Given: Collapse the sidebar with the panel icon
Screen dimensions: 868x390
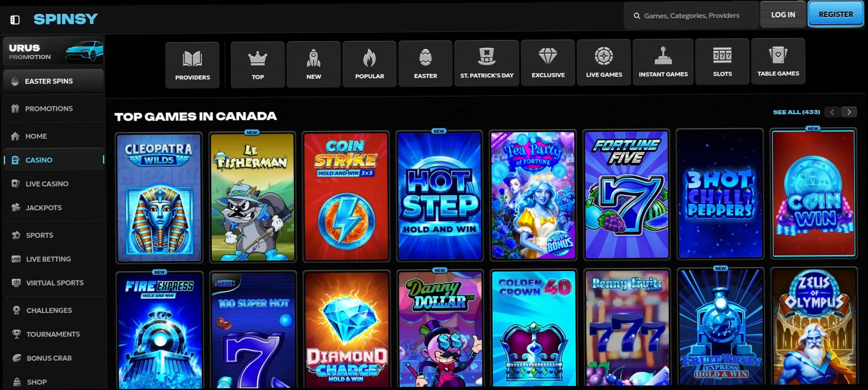Looking at the screenshot, I should click(x=15, y=20).
